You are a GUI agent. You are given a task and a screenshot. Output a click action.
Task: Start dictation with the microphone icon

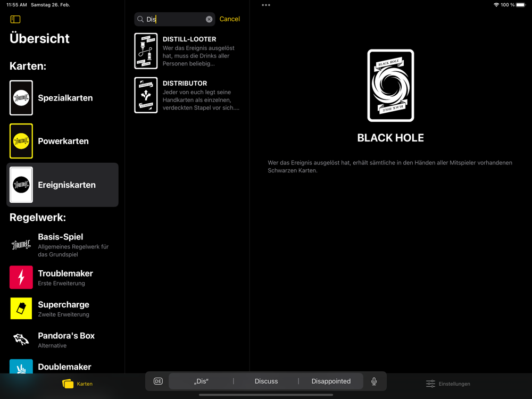pos(374,381)
